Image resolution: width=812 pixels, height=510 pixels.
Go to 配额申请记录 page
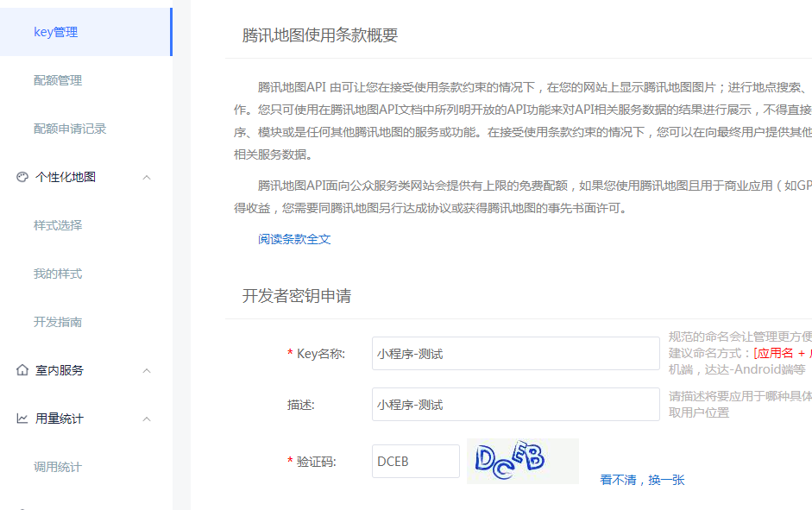tap(70, 129)
